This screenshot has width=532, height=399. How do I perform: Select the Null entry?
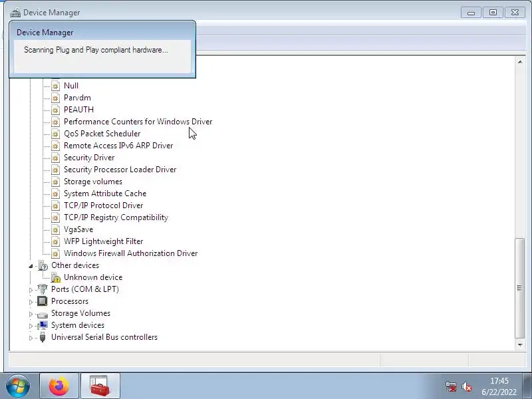(71, 86)
